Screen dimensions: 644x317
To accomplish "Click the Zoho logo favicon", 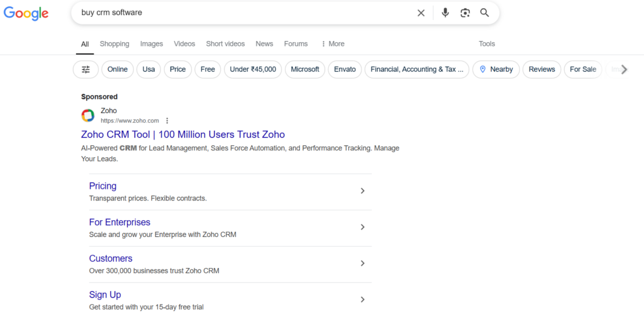I will click(x=88, y=115).
